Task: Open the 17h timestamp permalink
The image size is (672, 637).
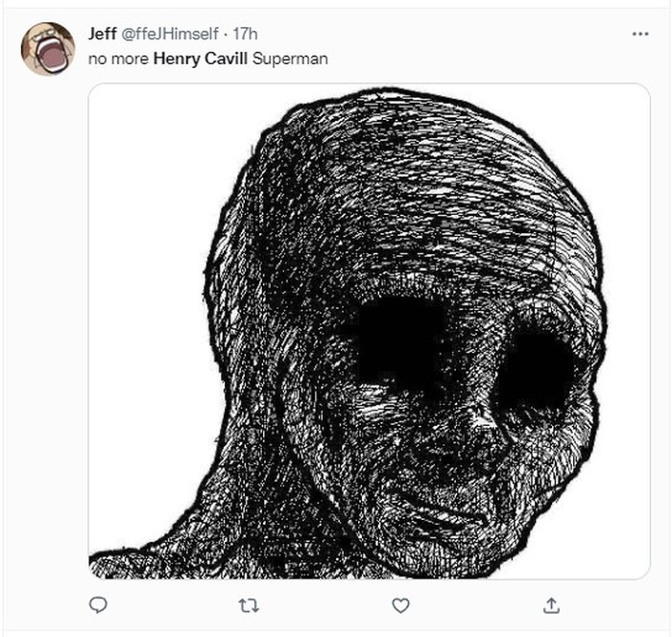Action: click(x=246, y=34)
